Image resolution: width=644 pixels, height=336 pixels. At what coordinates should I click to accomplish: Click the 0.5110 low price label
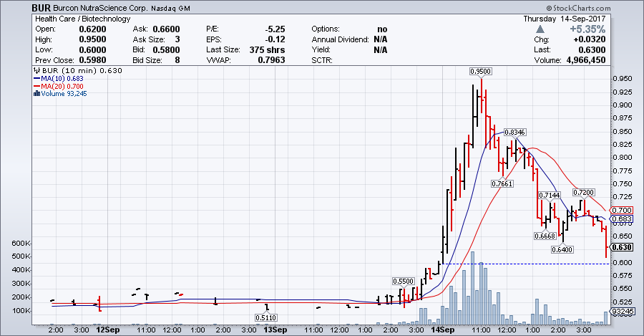266,317
